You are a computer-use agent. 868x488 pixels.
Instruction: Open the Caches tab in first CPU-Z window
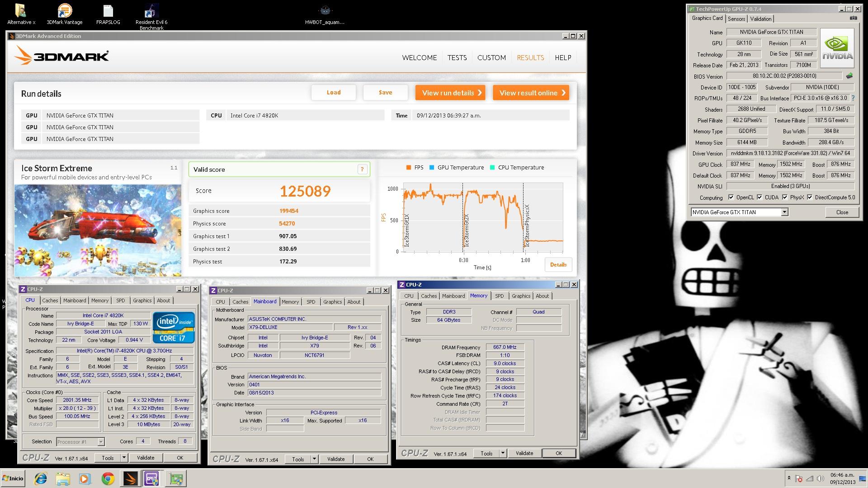[x=50, y=300]
